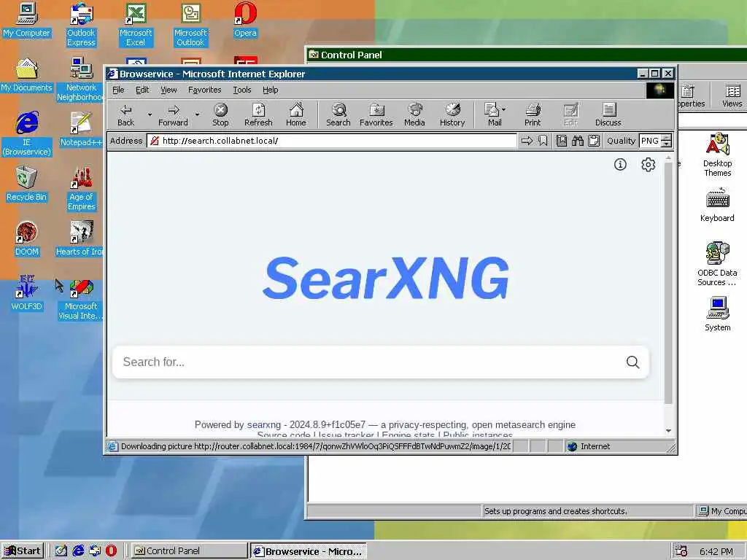Viewport: 747px width, 560px height.
Task: Select Recycle Bin desktop icon
Action: pos(27,184)
